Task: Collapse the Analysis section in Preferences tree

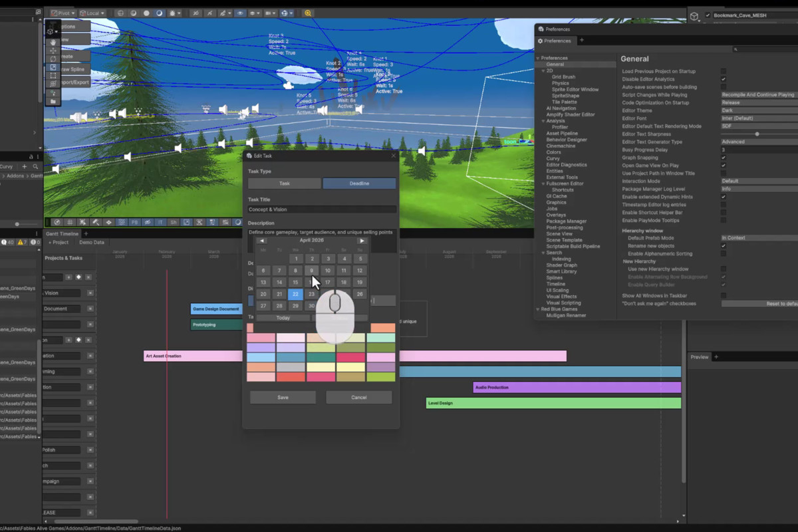Action: (543, 121)
